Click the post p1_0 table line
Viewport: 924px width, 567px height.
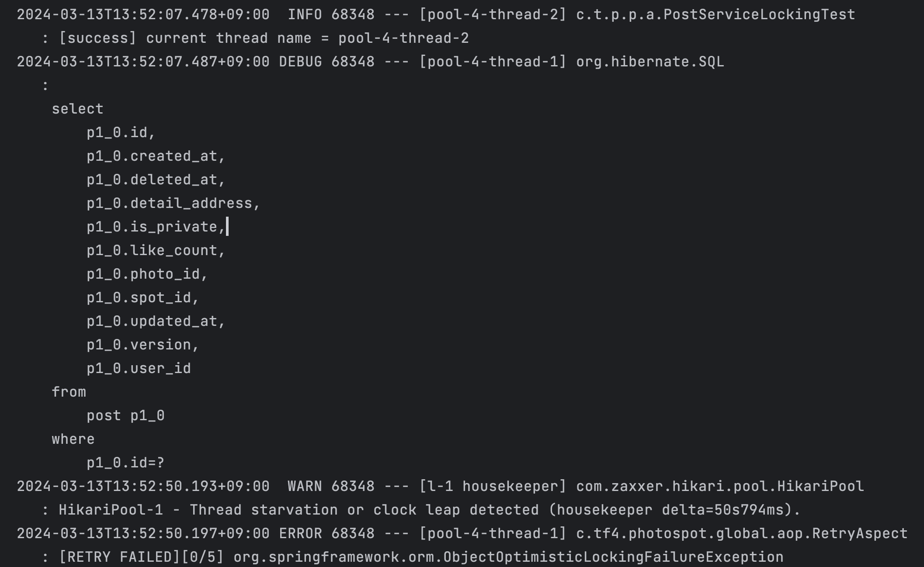coord(125,415)
